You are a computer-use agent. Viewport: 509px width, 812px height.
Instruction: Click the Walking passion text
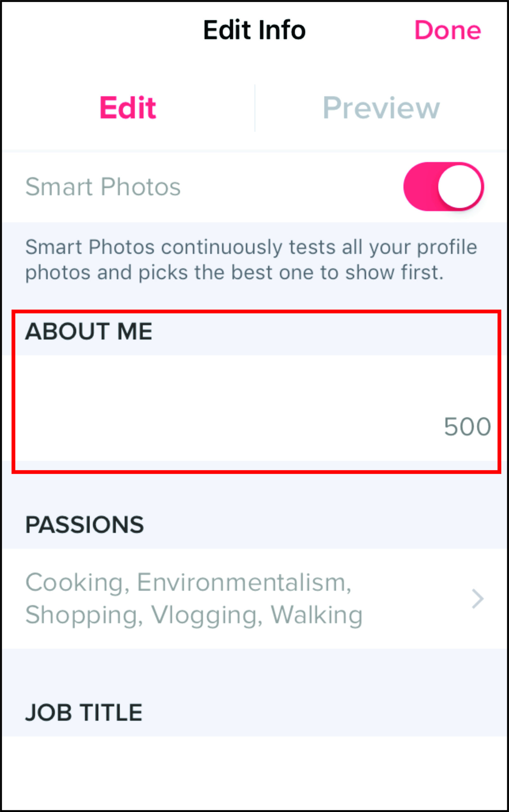click(316, 615)
